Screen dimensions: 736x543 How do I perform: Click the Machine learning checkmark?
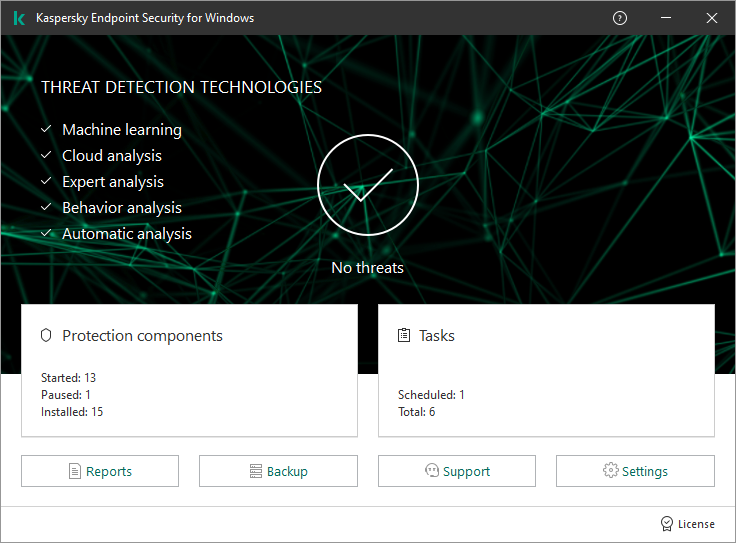pos(46,130)
